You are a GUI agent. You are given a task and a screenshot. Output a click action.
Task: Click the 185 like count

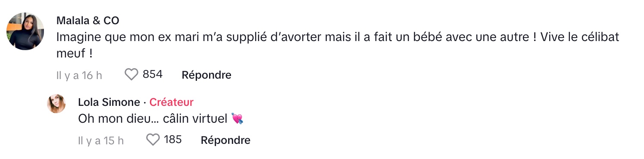coord(173,140)
